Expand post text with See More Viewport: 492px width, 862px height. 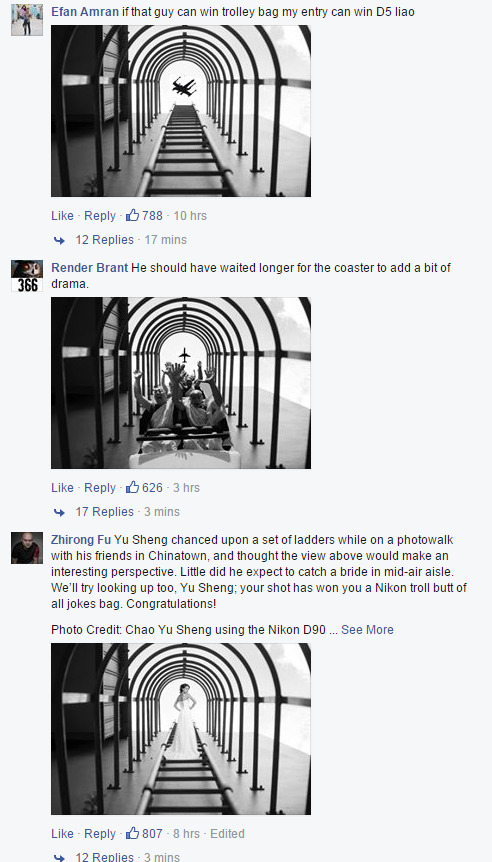pos(367,629)
